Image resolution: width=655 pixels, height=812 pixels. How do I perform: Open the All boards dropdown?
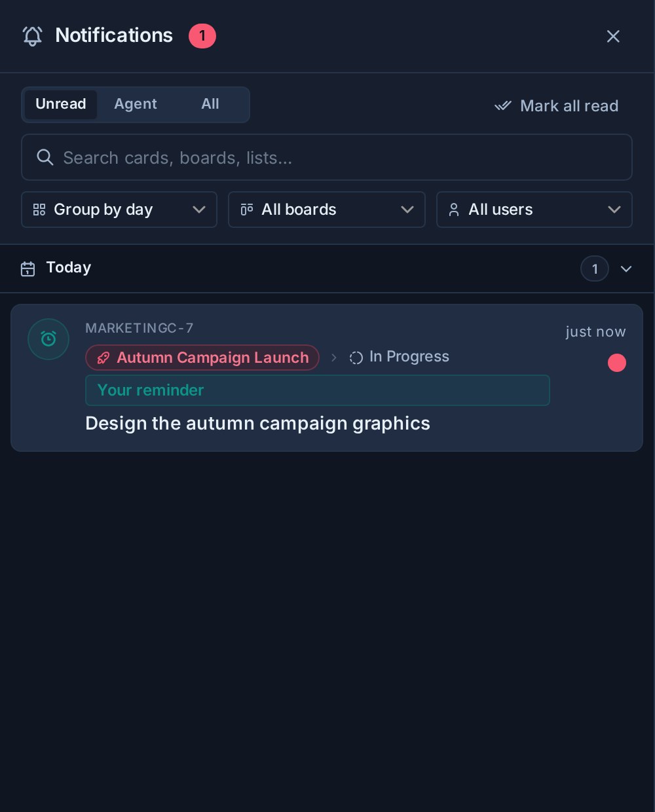(327, 210)
